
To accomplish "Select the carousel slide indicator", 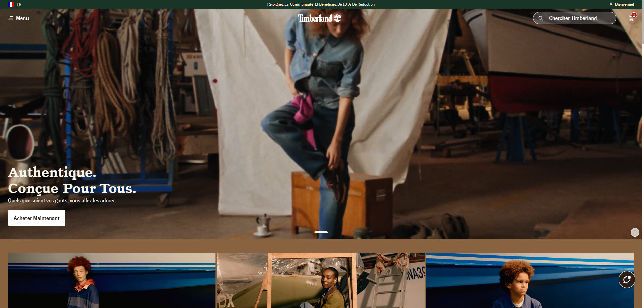I will tap(321, 232).
